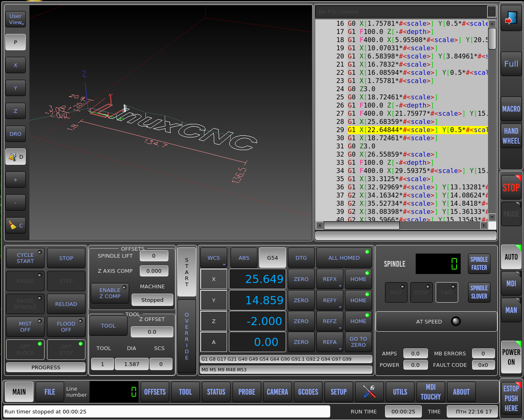This screenshot has height=420, width=524.
Task: Push the ESTOP PUSH HERE button
Action: (x=511, y=398)
